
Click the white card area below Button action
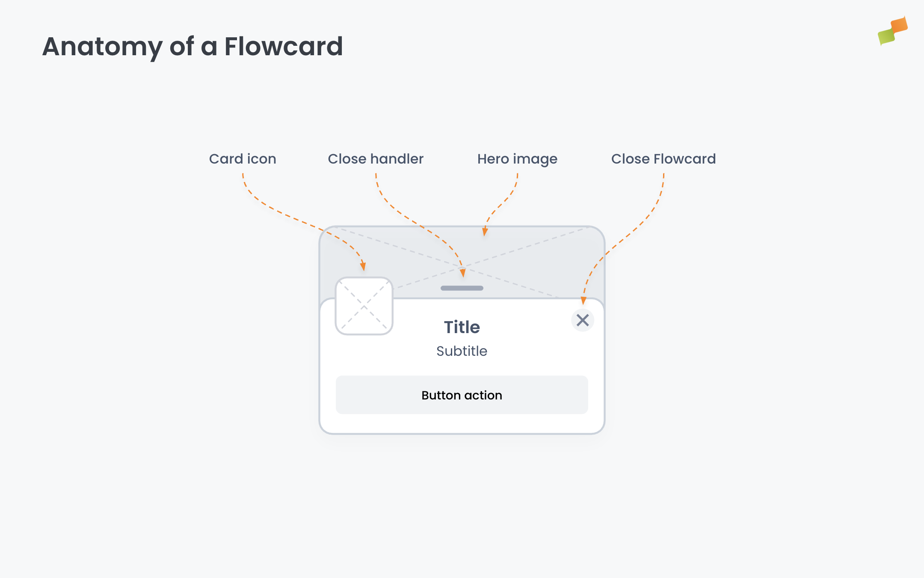(x=462, y=424)
